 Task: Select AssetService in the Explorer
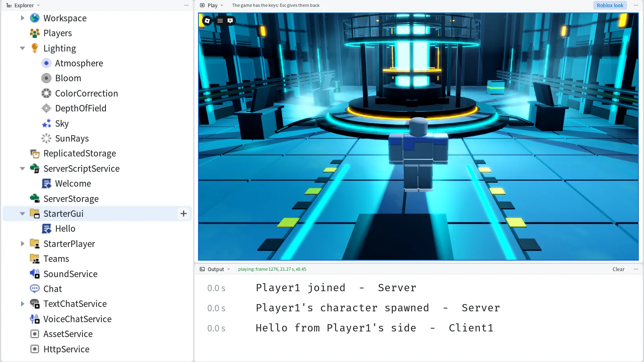tap(97, 334)
